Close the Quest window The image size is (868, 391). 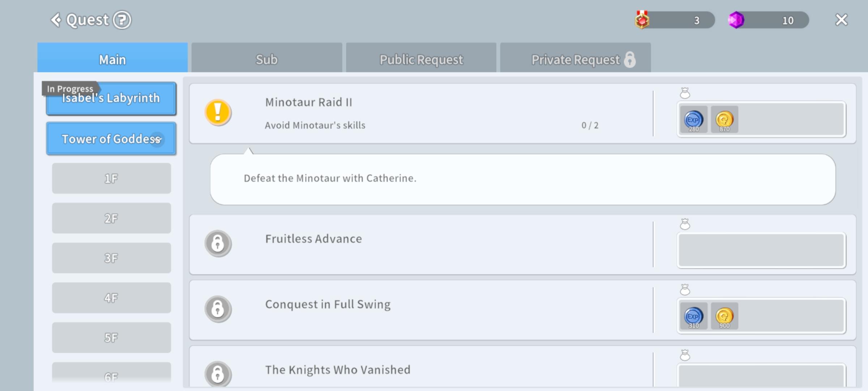[841, 20]
